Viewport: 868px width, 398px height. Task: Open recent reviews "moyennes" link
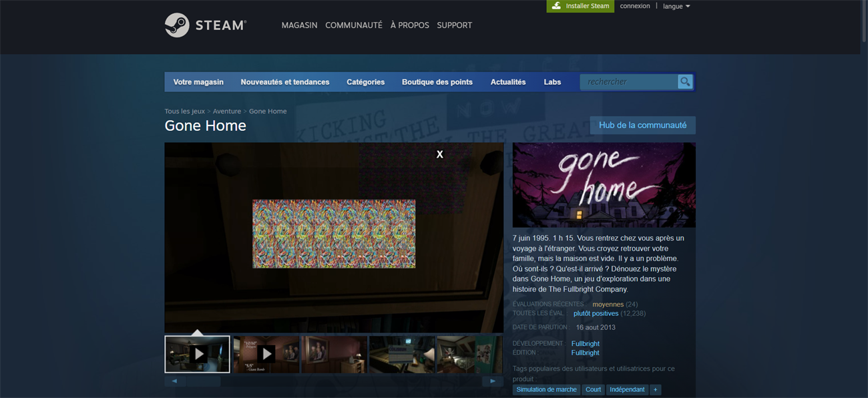pos(608,305)
